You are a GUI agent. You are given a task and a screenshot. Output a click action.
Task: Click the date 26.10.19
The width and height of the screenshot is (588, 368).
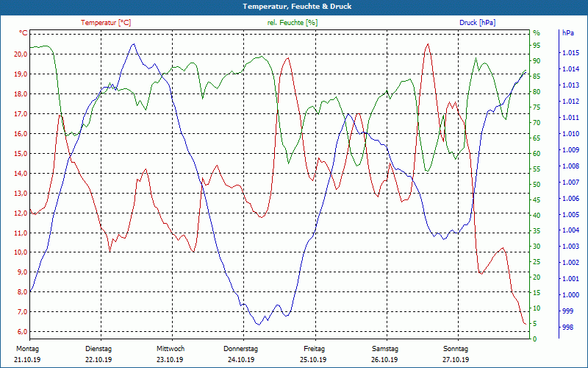click(x=384, y=360)
